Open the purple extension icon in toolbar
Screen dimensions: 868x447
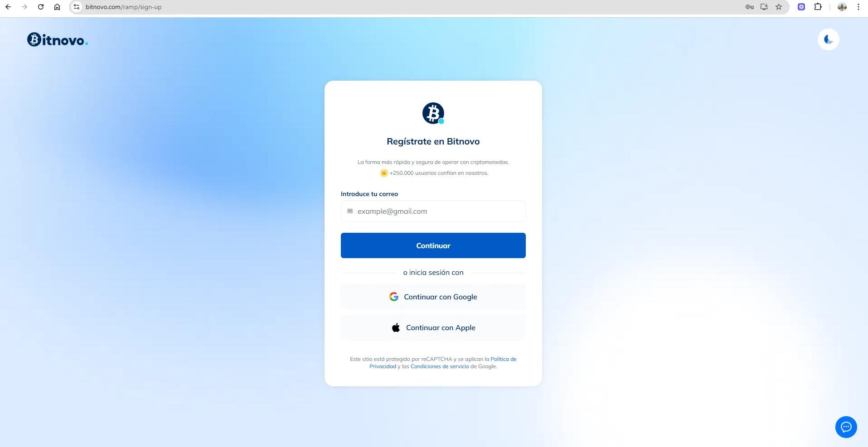(x=801, y=7)
